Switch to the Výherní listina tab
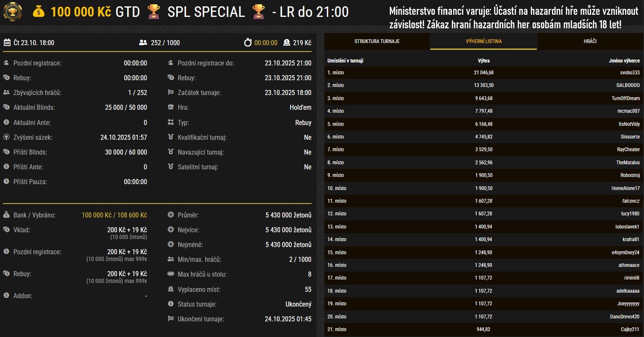Viewport: 644px width, 337px height. (x=484, y=41)
